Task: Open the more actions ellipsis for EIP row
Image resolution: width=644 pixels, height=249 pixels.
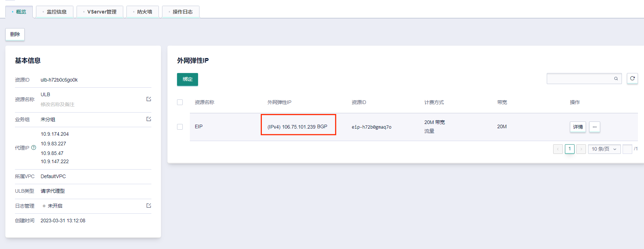Action: coord(594,127)
